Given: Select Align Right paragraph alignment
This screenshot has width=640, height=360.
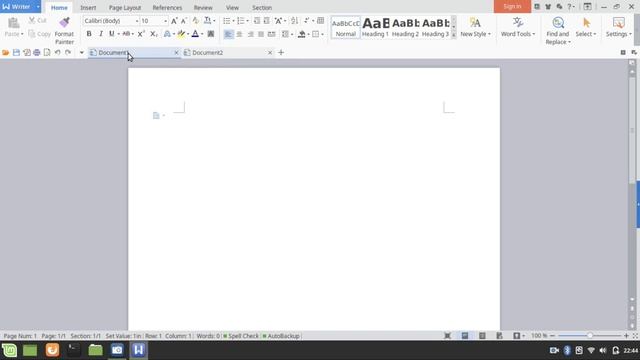Looking at the screenshot, I should tap(250, 34).
